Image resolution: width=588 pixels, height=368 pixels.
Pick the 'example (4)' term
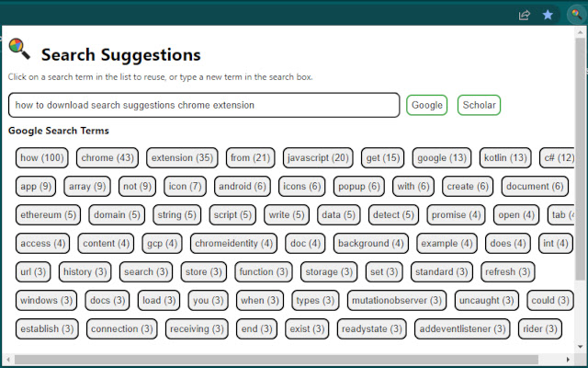point(447,243)
